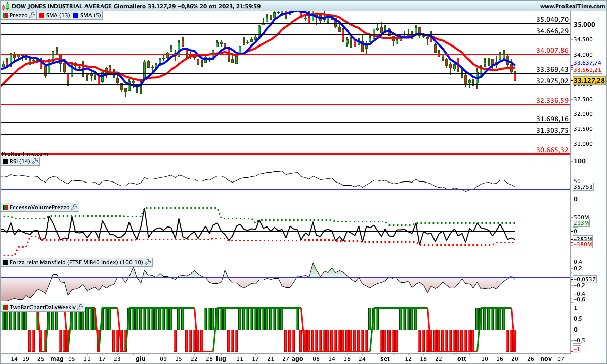Open RSI (14) wrench settings icon

(x=35, y=161)
